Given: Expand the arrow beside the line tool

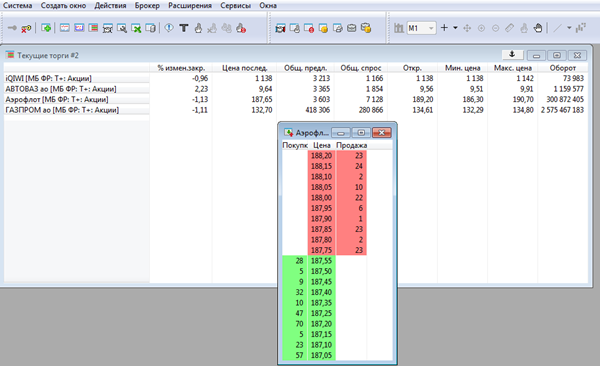Looking at the screenshot, I should [x=569, y=28].
